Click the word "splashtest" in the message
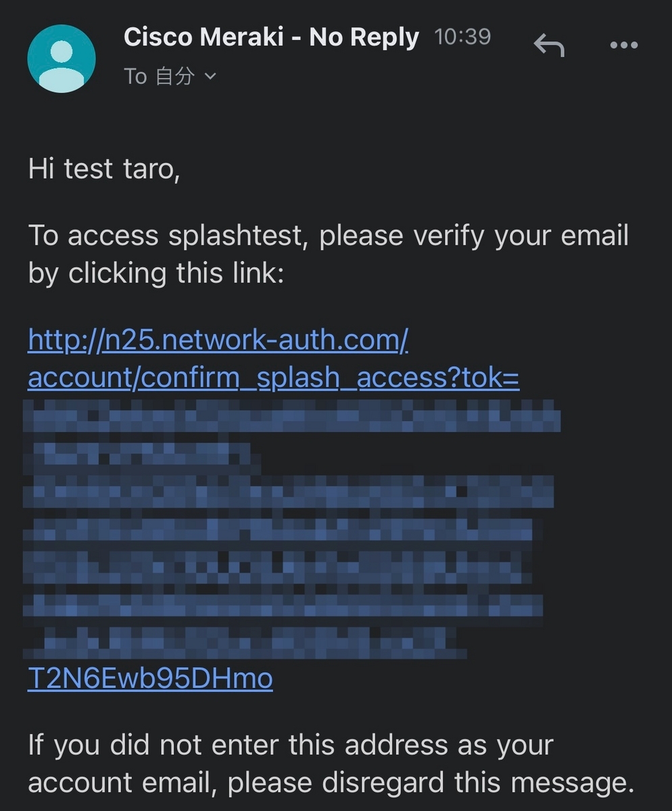Image resolution: width=672 pixels, height=811 pixels. 239,236
